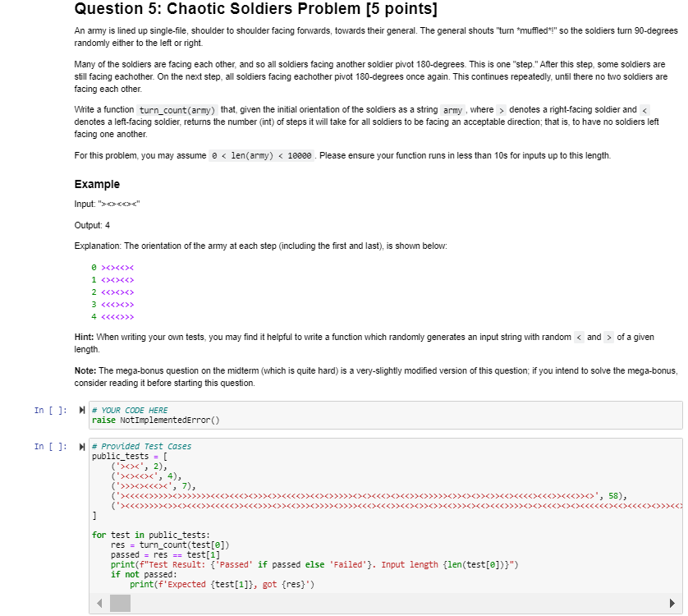
Task: Click the left arrow of the horizontal scrollbar
Action: [99, 604]
